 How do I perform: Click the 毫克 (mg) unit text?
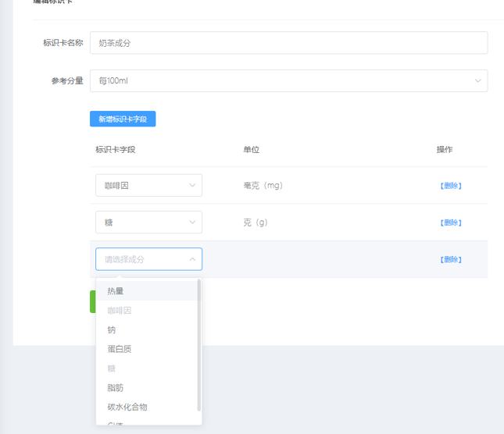pyautogui.click(x=263, y=186)
